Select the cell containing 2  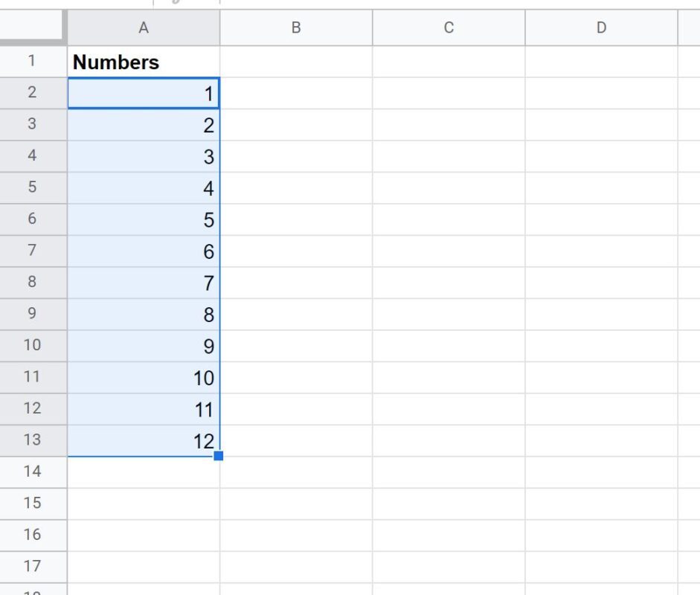[144, 125]
